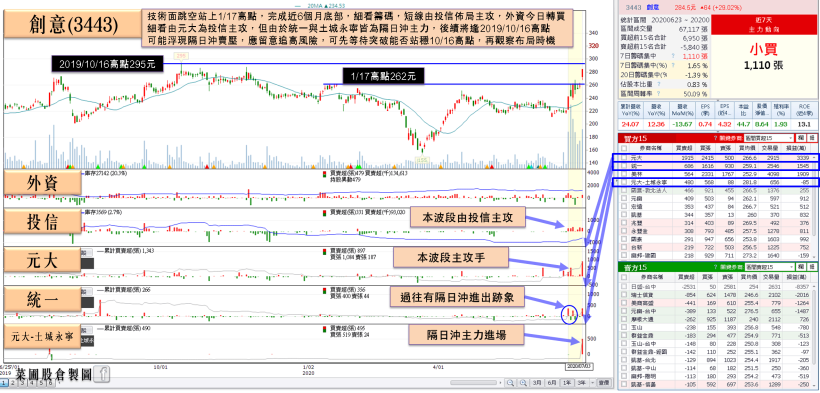Set chart range to 1年
The height and width of the screenshot is (393, 820).
(x=567, y=383)
